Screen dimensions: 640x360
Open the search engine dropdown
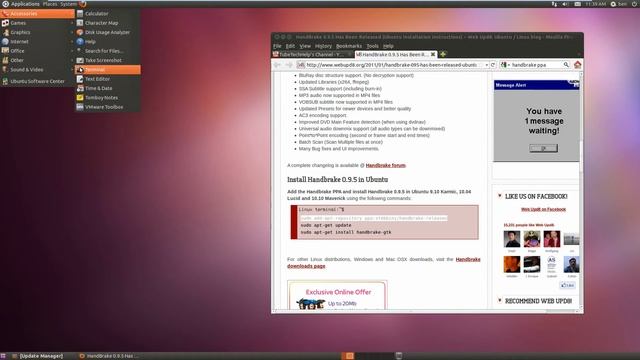505,65
